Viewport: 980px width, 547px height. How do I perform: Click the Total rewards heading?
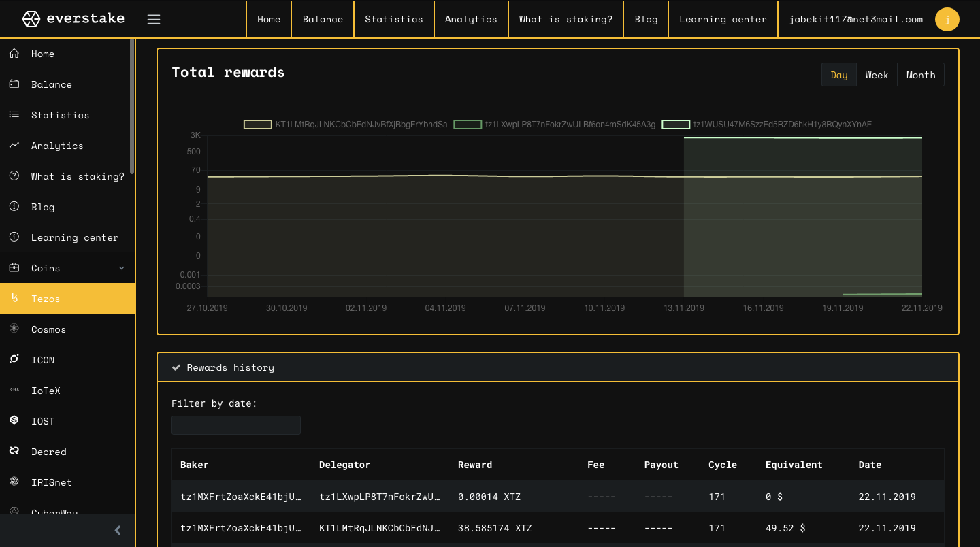tap(228, 72)
